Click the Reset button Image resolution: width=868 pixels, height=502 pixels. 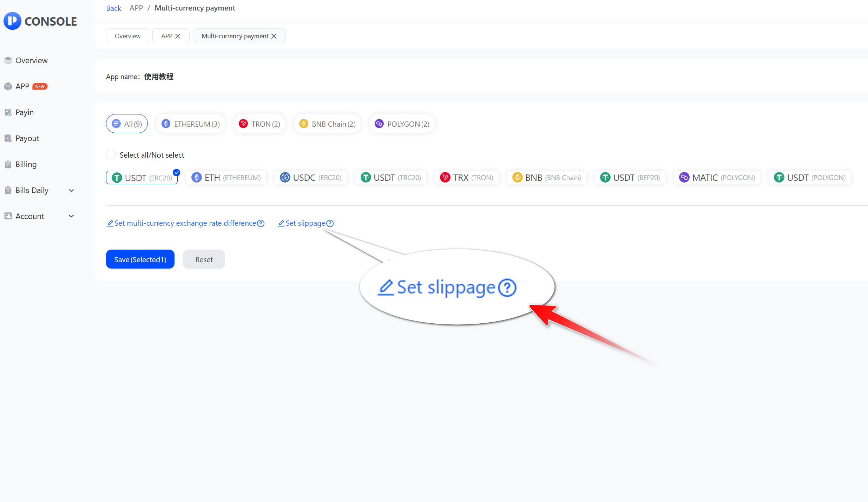(204, 259)
